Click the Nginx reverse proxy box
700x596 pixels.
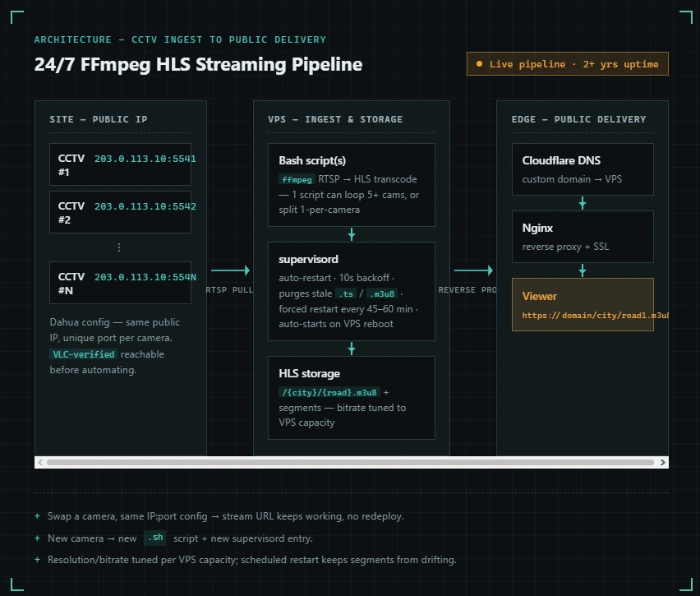583,237
